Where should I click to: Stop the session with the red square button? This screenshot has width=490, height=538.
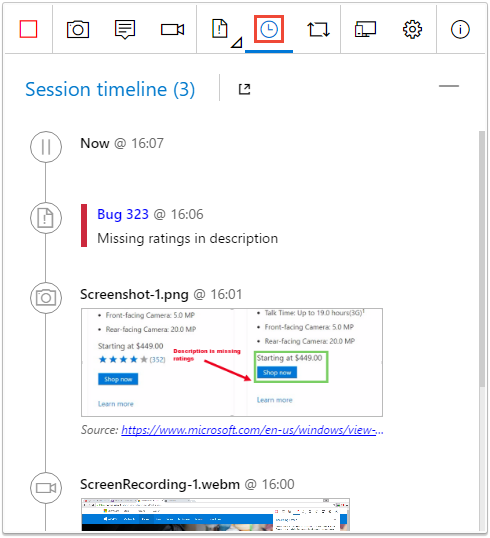28,29
